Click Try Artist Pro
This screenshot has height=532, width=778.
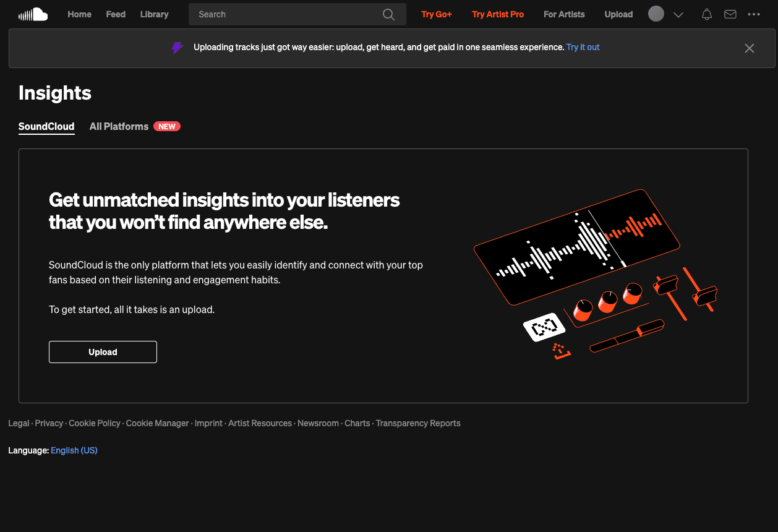(498, 14)
